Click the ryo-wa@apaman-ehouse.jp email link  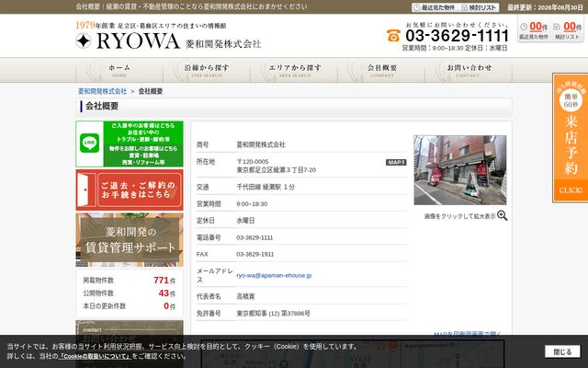274,275
